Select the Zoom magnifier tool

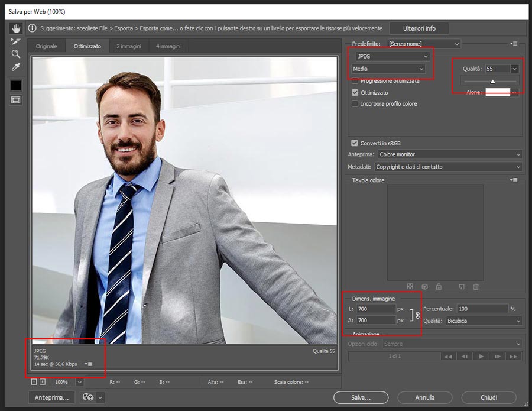click(x=15, y=54)
